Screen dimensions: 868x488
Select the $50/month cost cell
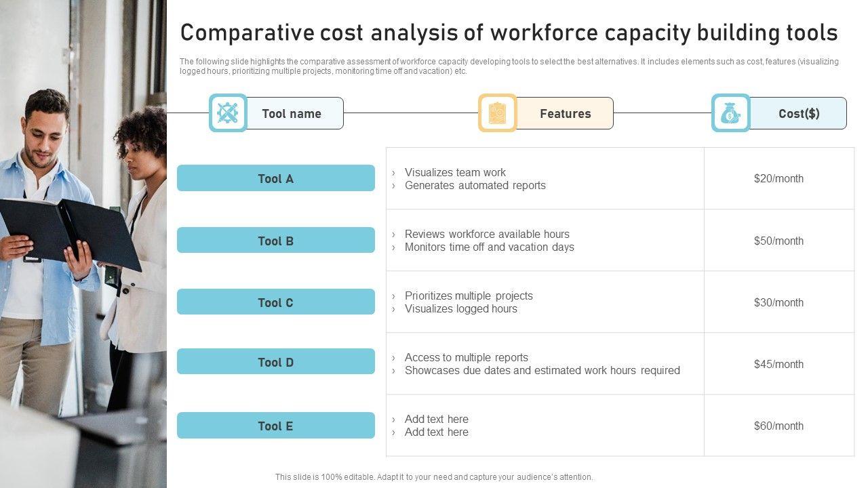pyautogui.click(x=778, y=241)
